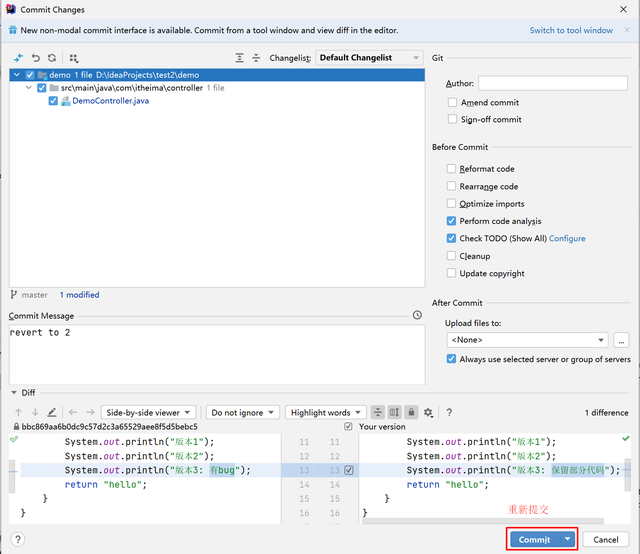Refresh the changes list
640x554 pixels.
tap(52, 58)
